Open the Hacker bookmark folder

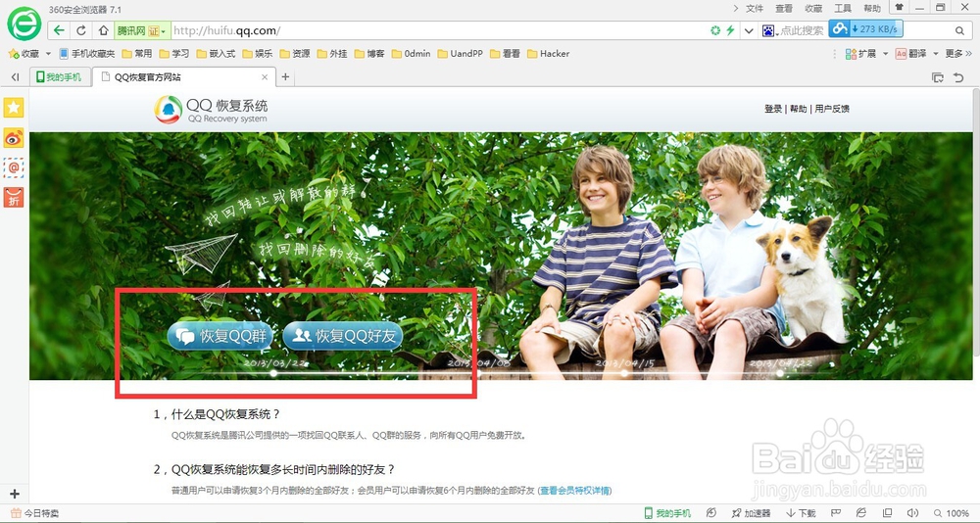coord(548,54)
